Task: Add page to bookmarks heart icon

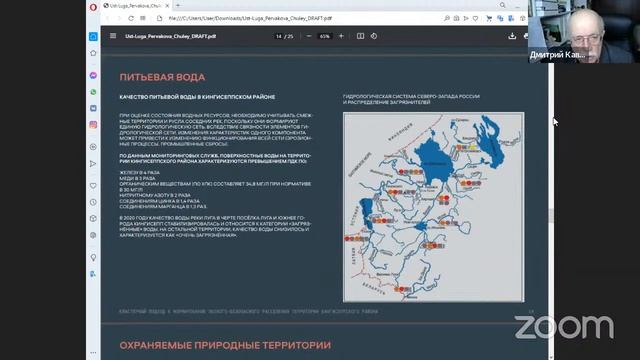Action: click(476, 18)
